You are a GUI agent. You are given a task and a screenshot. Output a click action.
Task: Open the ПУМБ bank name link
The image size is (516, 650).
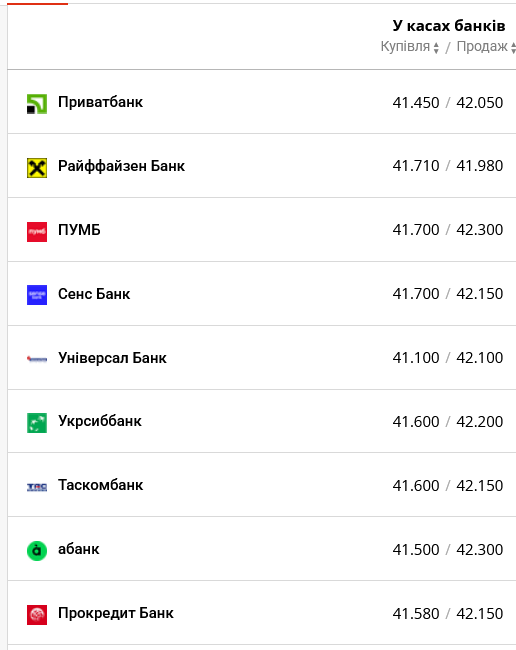[79, 230]
